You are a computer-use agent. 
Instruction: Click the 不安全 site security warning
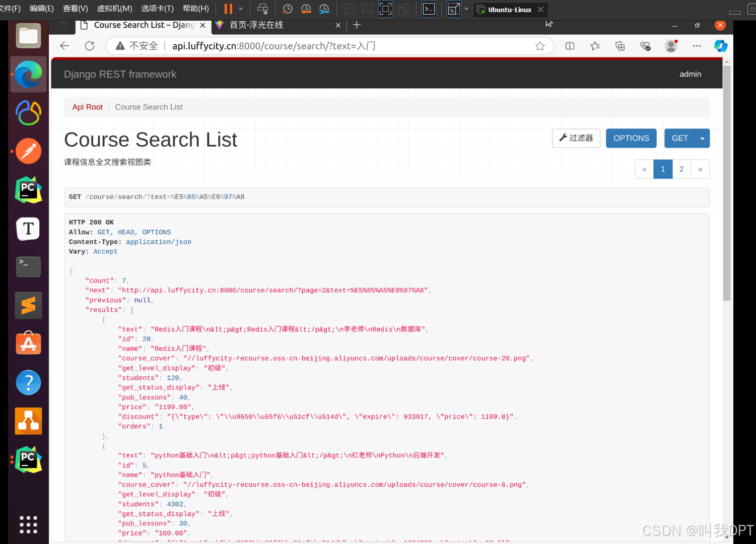[x=137, y=46]
